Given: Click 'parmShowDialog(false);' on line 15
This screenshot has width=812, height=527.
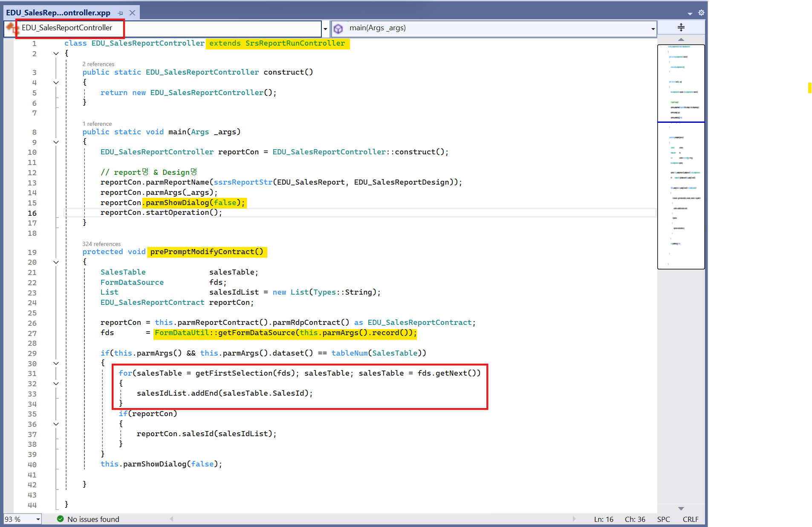Looking at the screenshot, I should tap(195, 203).
